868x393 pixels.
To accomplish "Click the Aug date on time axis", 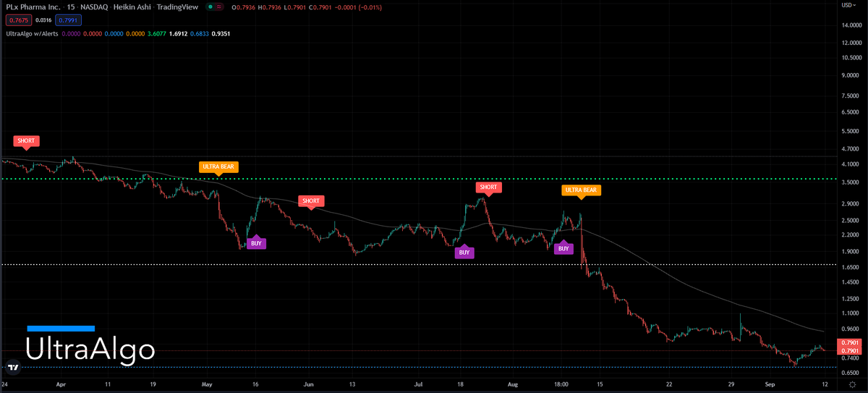I will 513,384.
